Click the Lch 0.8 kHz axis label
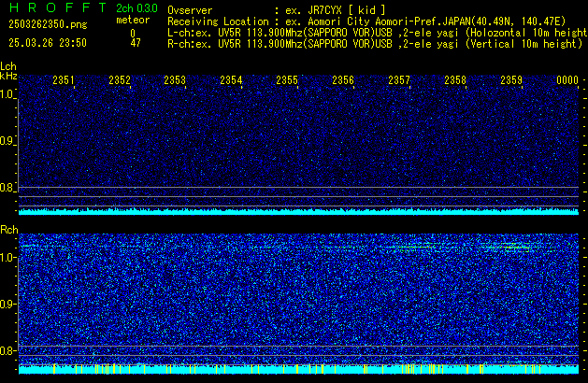588x383 pixels. point(7,188)
